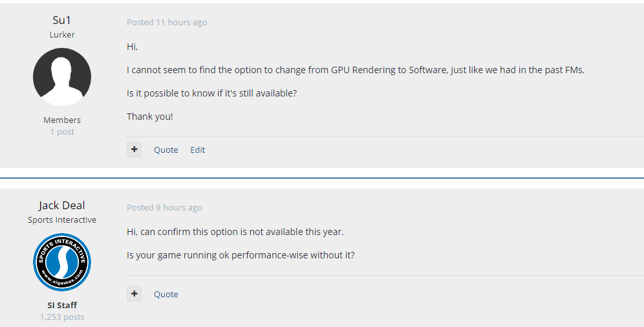Screen dimensions: 644x327
Task: Quote Jack Deal's reply
Action: tap(166, 295)
